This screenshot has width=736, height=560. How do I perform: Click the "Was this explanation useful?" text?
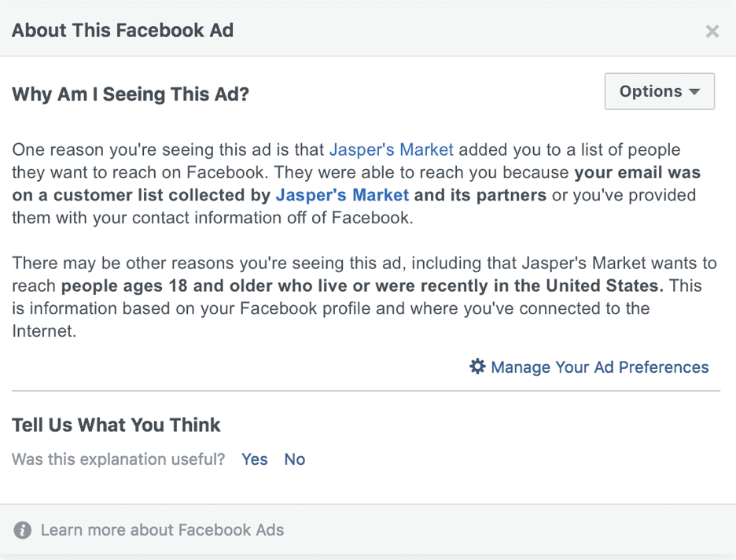tap(118, 459)
